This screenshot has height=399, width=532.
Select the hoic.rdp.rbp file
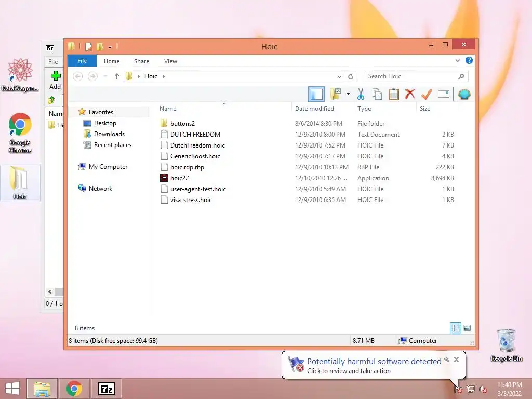point(187,167)
